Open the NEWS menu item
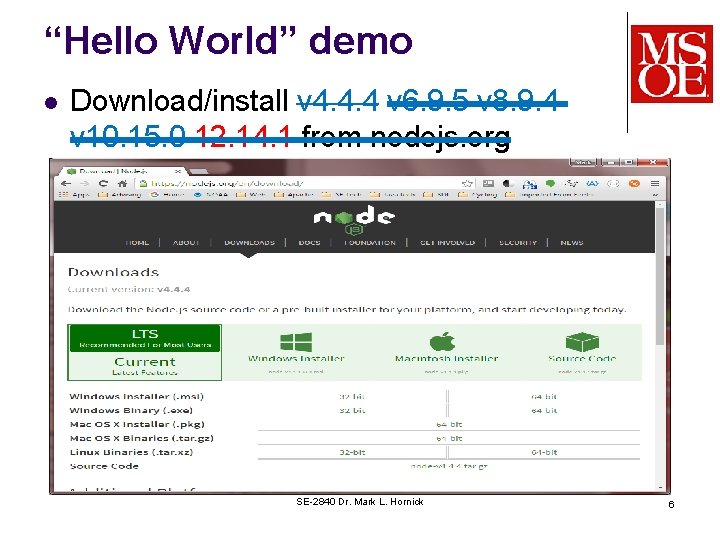The height and width of the screenshot is (540, 720). tap(572, 242)
